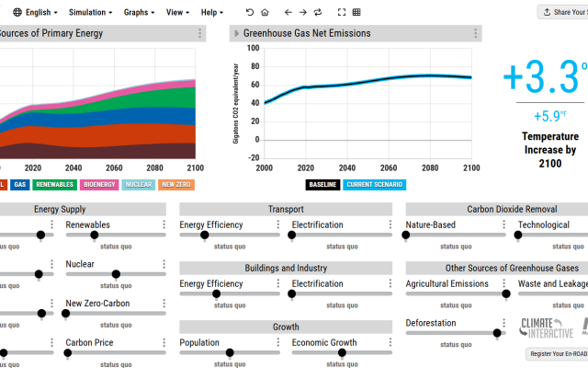Click the globe language icon

coord(17,12)
